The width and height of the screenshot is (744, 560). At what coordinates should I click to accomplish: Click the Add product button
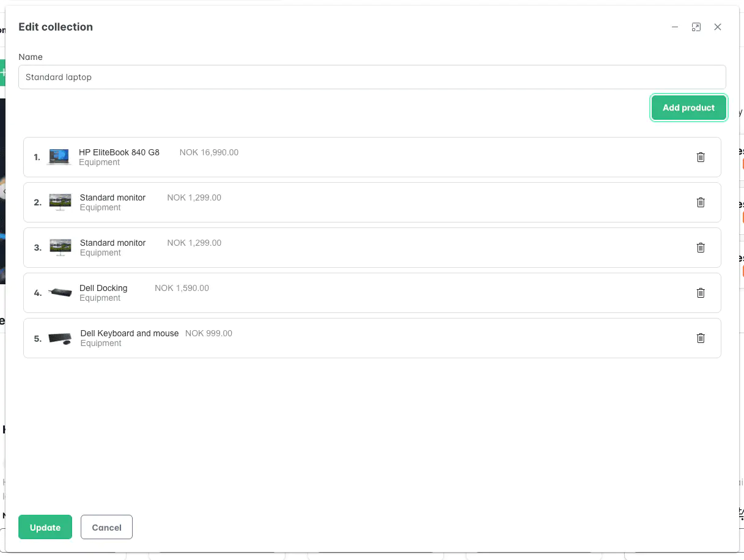click(688, 107)
